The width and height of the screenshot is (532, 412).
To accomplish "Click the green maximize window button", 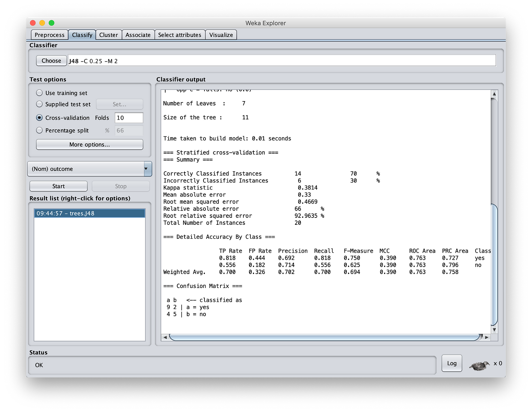I will click(52, 23).
